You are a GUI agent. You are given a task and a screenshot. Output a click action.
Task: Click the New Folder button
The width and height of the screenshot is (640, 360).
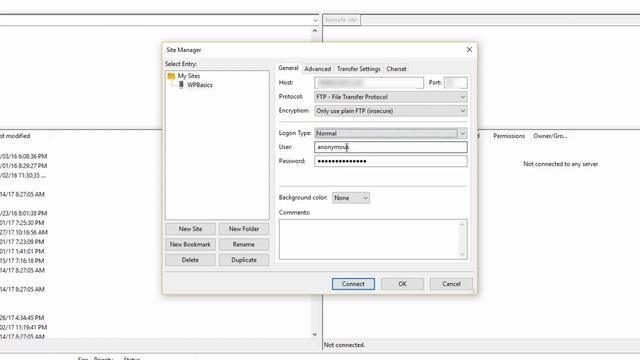point(244,229)
